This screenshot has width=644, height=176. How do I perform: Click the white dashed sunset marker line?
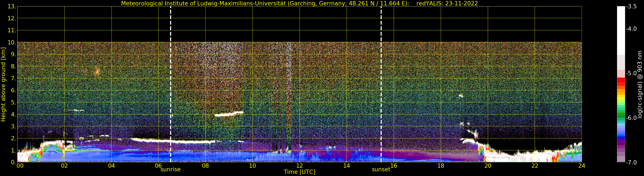[381, 84]
